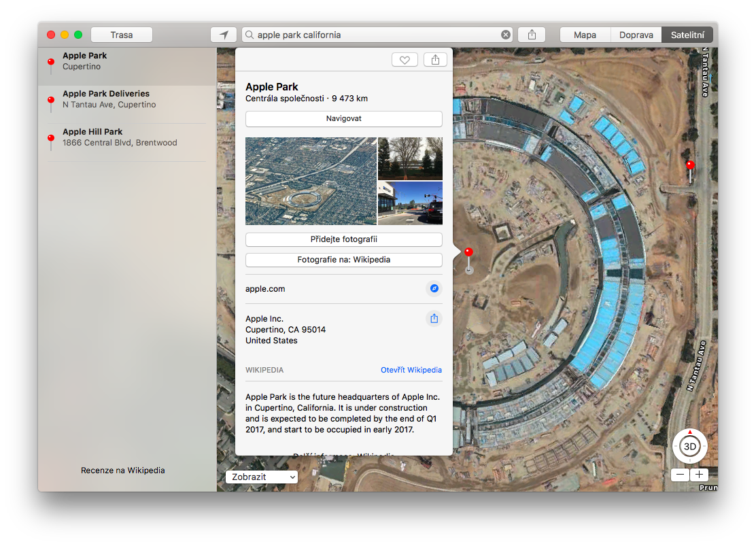Click the apple.com website row

click(x=344, y=289)
